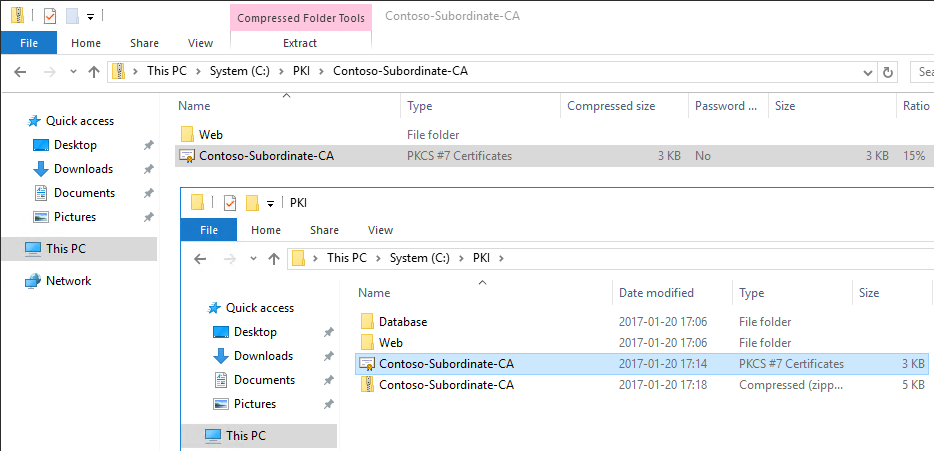Refresh the outer zip folder view
Viewport: 934px width, 451px height.
point(887,72)
